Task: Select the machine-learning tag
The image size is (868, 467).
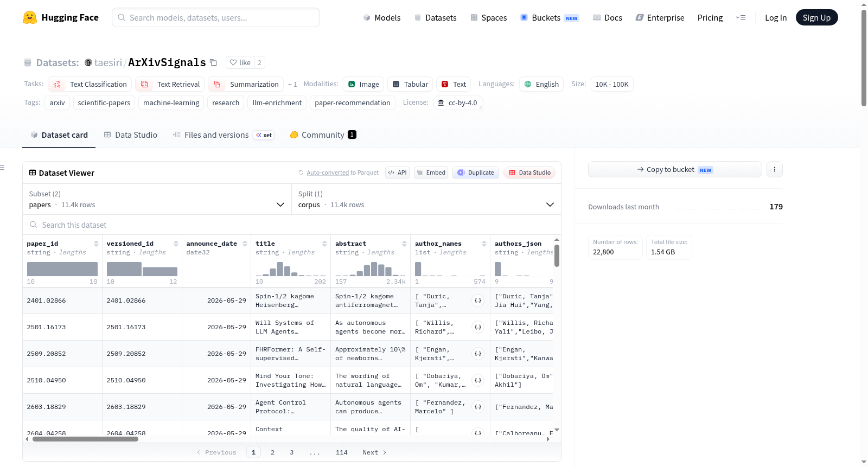Action: pyautogui.click(x=171, y=103)
